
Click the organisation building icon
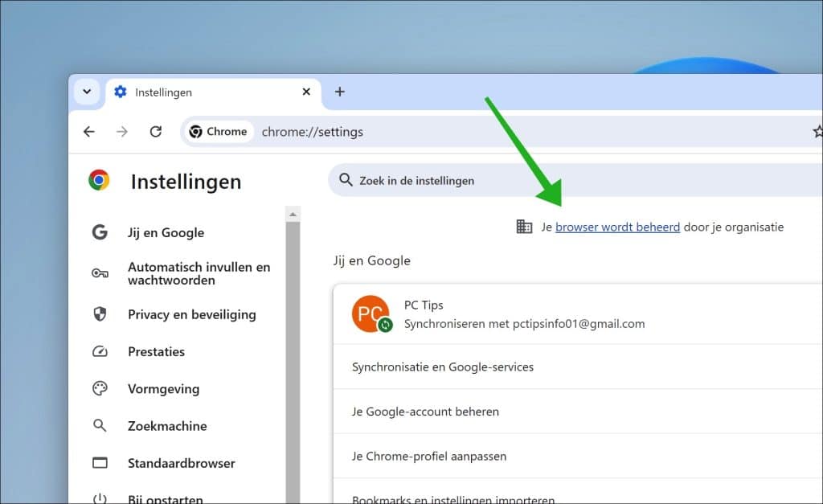(x=524, y=226)
